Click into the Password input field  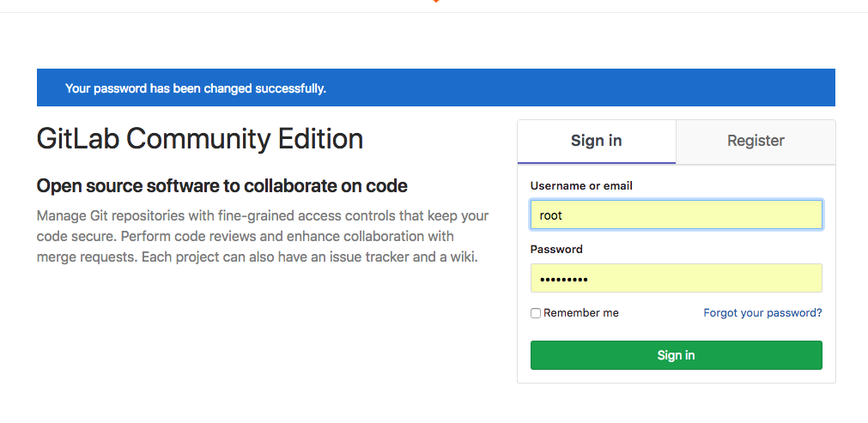coord(676,278)
